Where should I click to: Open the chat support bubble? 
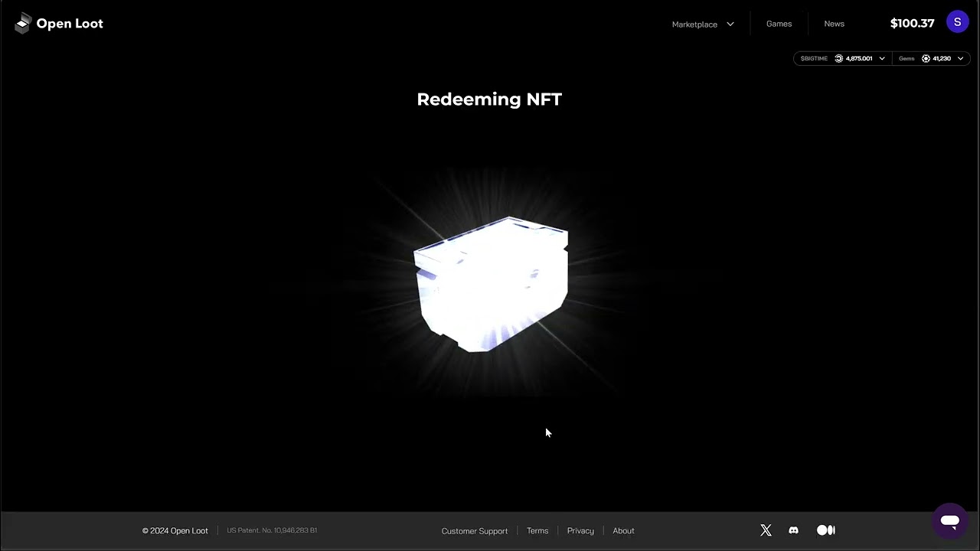click(950, 521)
